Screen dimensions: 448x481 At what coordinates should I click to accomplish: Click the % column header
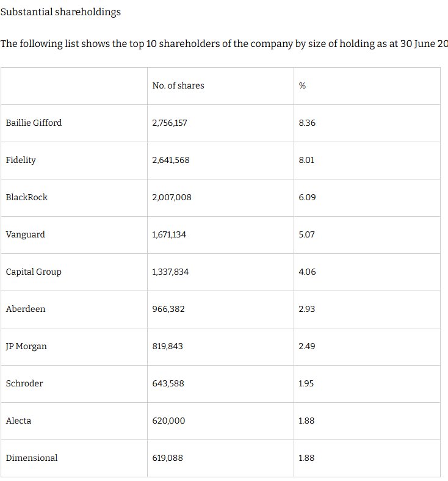(302, 85)
